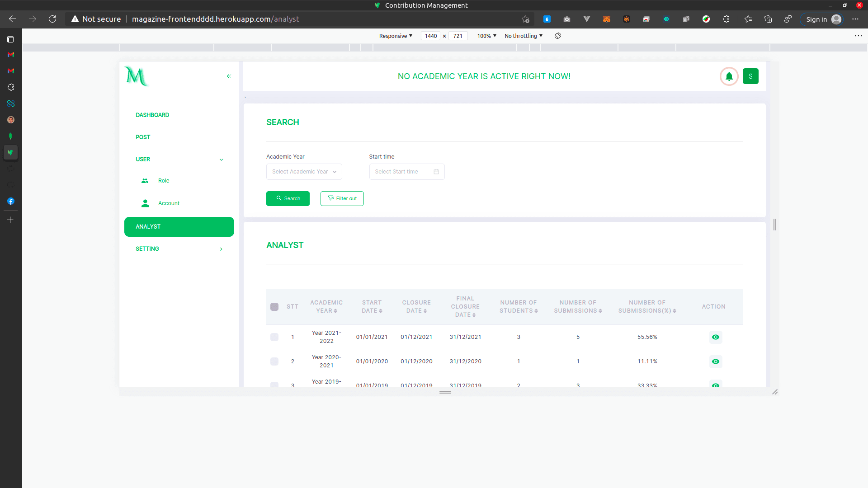The height and width of the screenshot is (488, 868).
Task: Click the MetaMask fox extension icon
Action: coord(607,19)
